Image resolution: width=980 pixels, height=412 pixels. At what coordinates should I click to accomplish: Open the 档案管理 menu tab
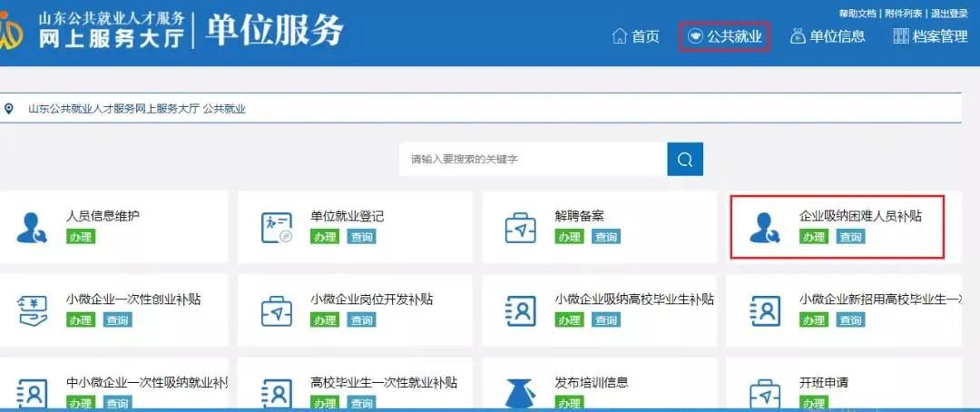(930, 36)
